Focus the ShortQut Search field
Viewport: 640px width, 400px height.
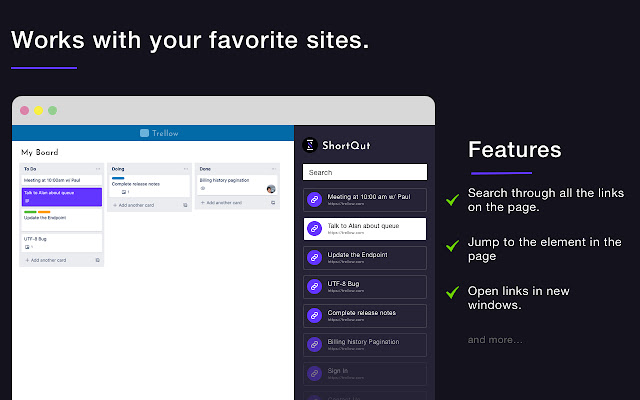click(x=365, y=172)
